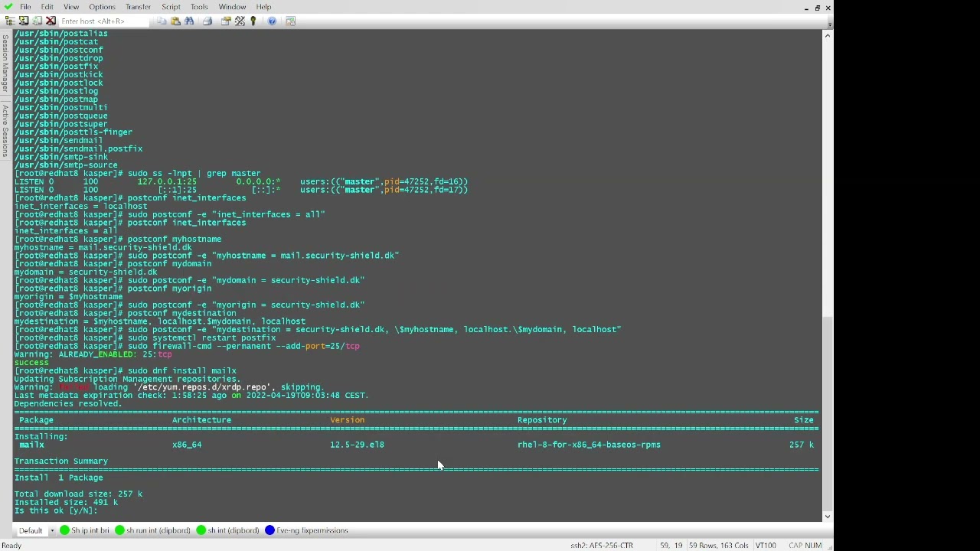The width and height of the screenshot is (980, 551).
Task: Click 'Transaction Summary' text
Action: pyautogui.click(x=61, y=461)
